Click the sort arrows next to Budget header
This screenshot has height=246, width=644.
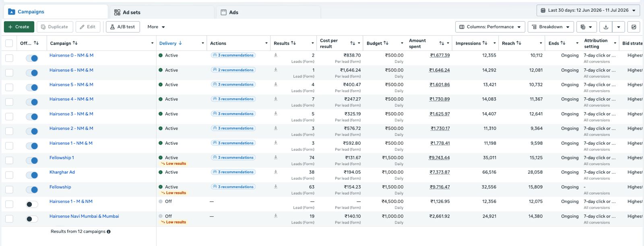tap(386, 43)
